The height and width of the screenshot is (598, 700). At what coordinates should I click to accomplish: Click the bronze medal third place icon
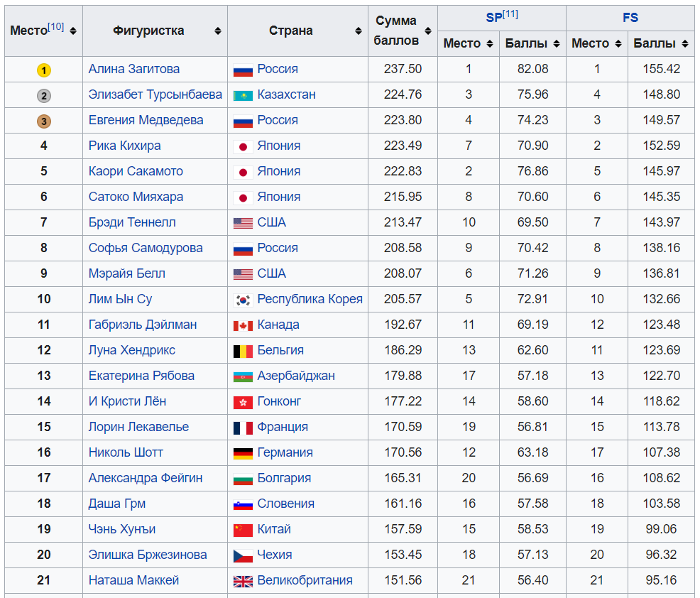pos(44,121)
